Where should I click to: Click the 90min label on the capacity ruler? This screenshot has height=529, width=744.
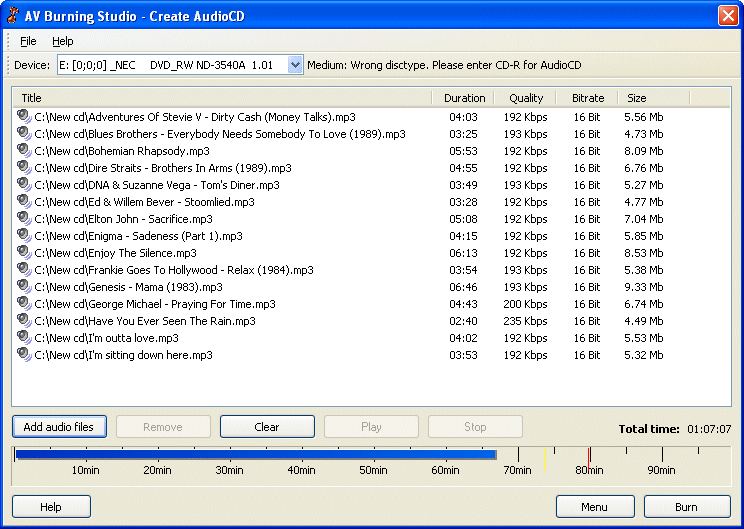point(661,470)
